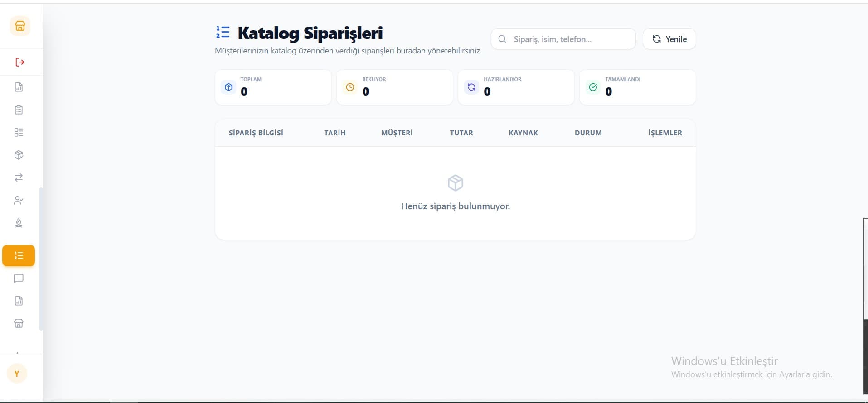Click the BEKLİYOR label text
868x403 pixels.
374,79
